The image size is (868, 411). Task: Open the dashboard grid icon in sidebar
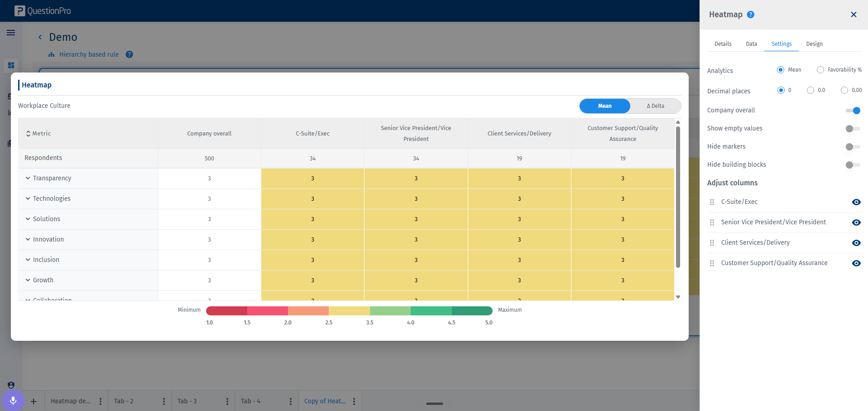11,65
